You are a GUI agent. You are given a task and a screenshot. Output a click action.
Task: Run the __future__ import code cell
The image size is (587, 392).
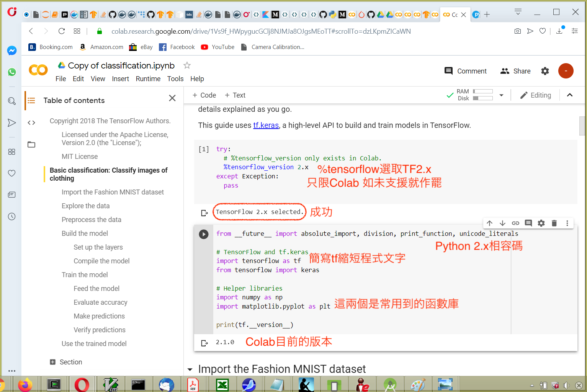[204, 234]
